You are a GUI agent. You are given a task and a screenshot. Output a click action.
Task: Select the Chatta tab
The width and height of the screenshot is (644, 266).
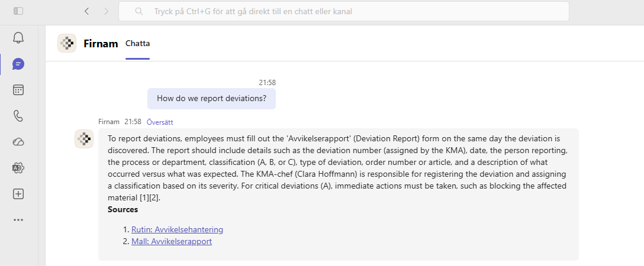137,43
